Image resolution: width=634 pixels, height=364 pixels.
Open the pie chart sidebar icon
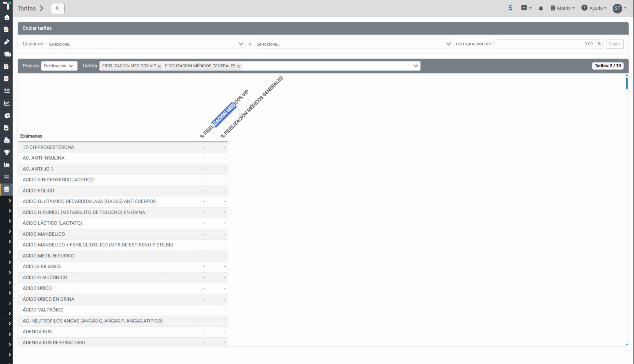pyautogui.click(x=7, y=116)
